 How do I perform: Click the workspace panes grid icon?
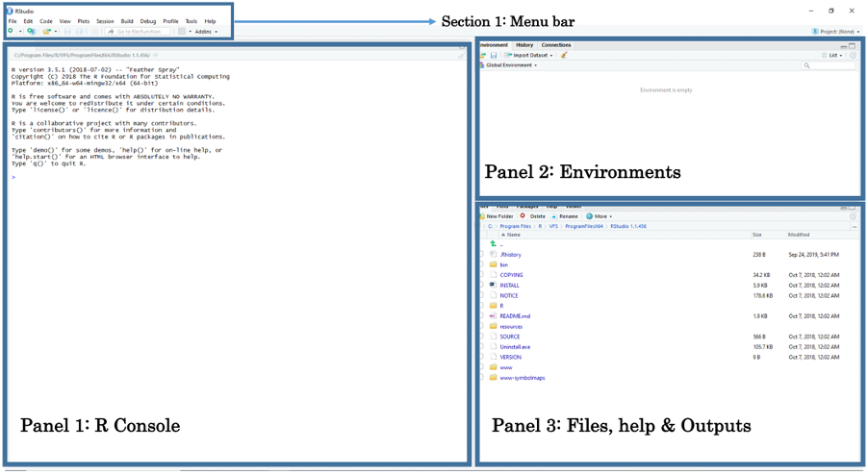coord(182,32)
